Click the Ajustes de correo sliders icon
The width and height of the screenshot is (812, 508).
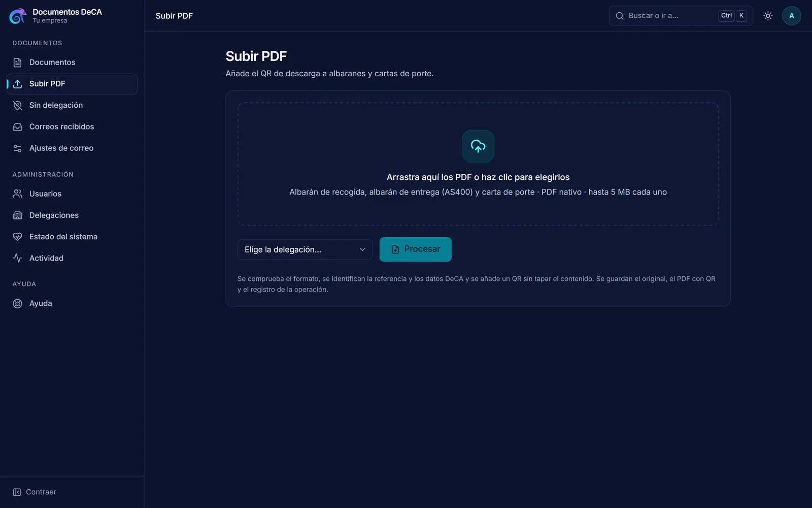17,148
